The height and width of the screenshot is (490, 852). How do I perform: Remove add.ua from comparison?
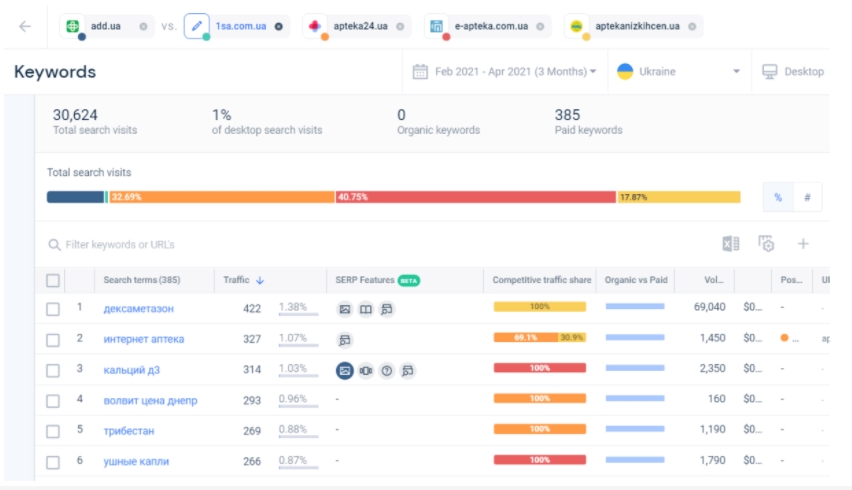[x=143, y=26]
